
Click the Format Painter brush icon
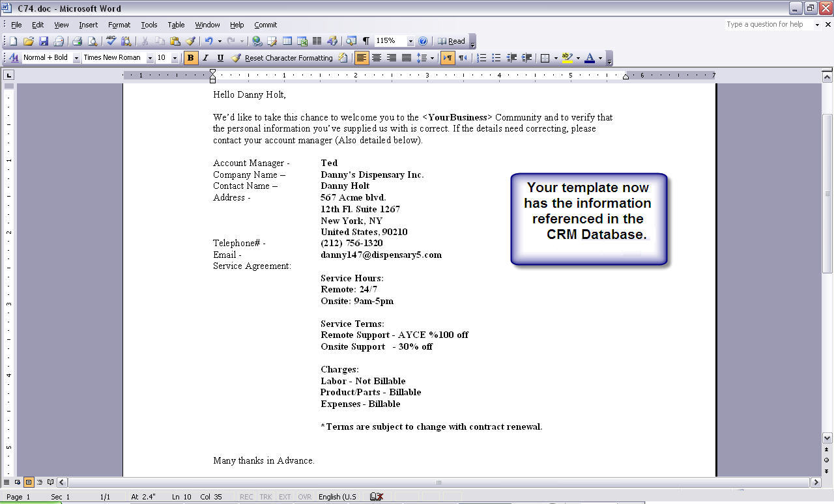point(190,41)
